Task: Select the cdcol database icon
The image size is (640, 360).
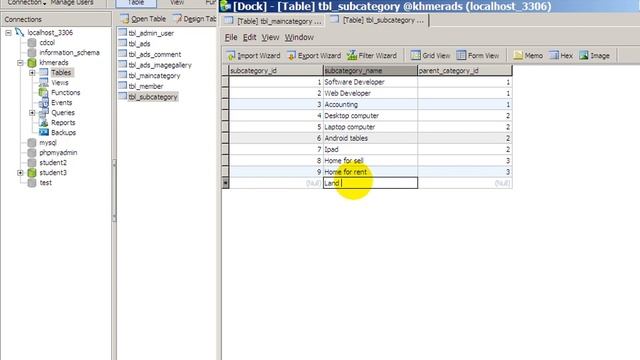Action: pyautogui.click(x=32, y=42)
